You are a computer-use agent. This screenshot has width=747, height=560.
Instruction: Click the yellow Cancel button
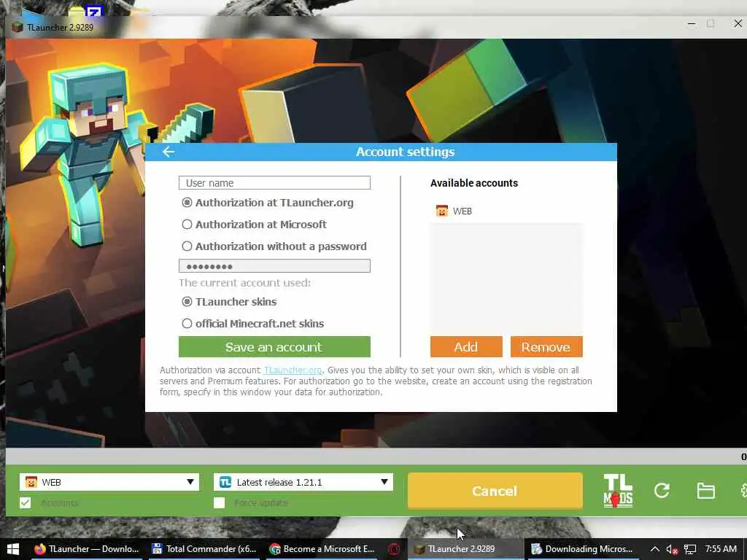(x=495, y=491)
